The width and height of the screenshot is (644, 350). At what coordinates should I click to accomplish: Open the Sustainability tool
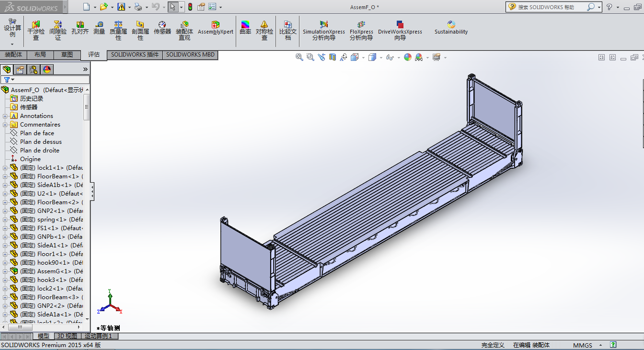pos(451,28)
